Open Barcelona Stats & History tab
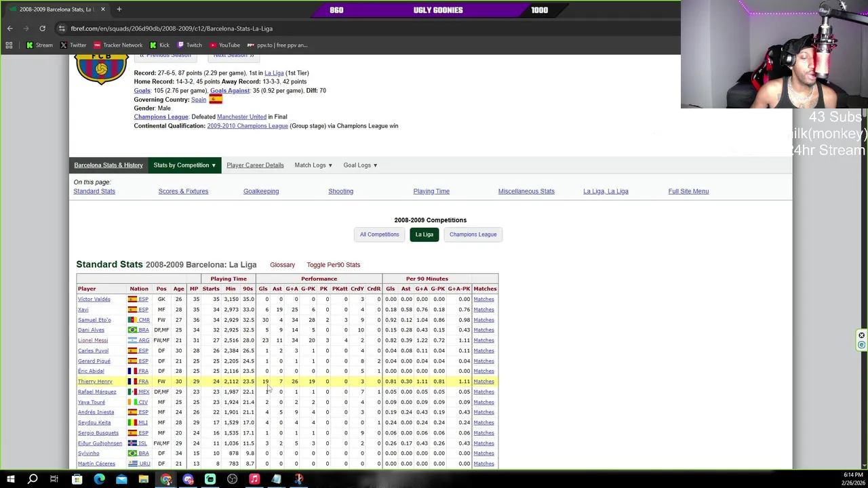 coord(108,165)
